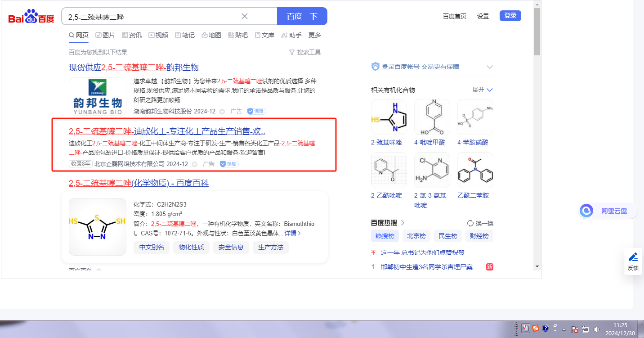Click 换一换 refresh icon in hot search
This screenshot has width=644, height=338.
click(470, 223)
